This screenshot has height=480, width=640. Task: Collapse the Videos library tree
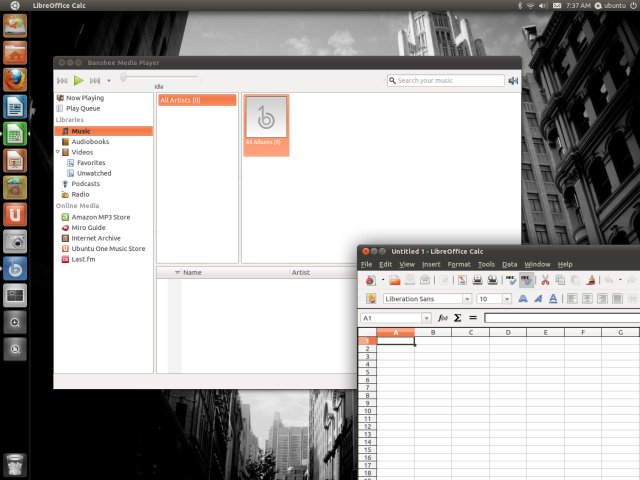(x=58, y=152)
